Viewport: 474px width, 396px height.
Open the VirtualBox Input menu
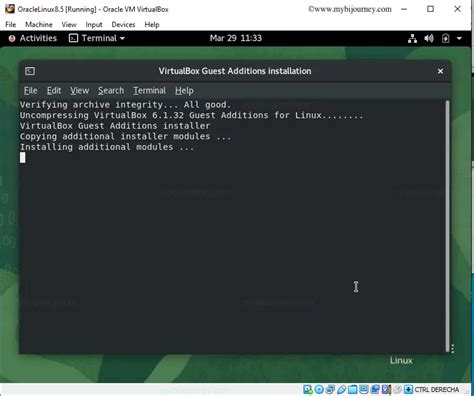tap(94, 25)
